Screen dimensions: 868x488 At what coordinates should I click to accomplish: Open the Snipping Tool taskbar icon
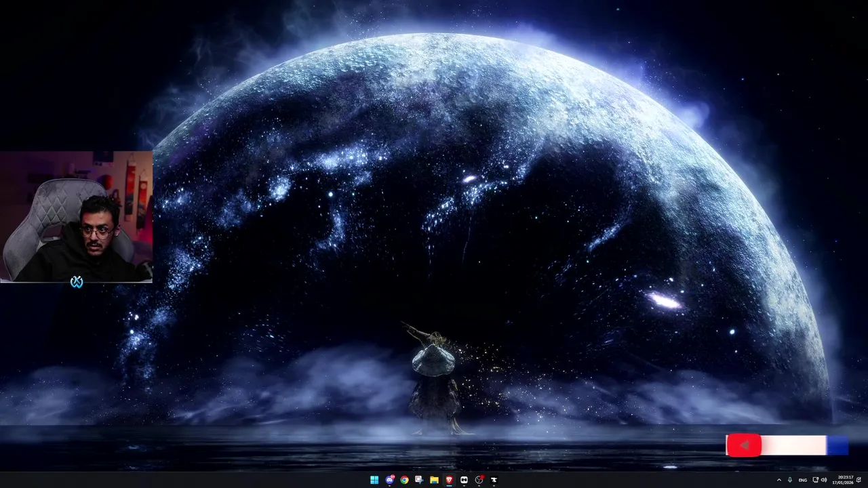click(x=419, y=480)
